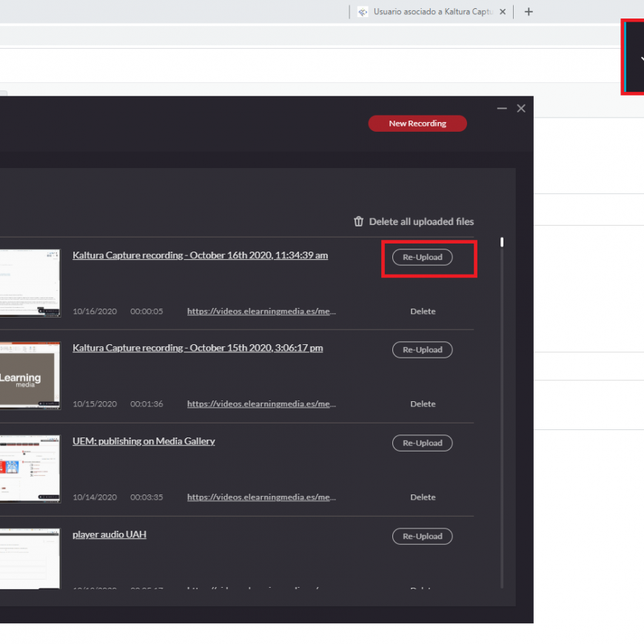Screen dimensions: 644x644
Task: Re-Upload the player audio UAH recording
Action: click(x=422, y=537)
